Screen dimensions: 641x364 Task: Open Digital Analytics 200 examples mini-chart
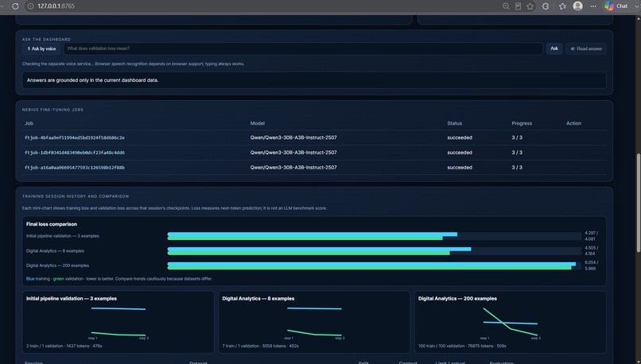pyautogui.click(x=511, y=322)
